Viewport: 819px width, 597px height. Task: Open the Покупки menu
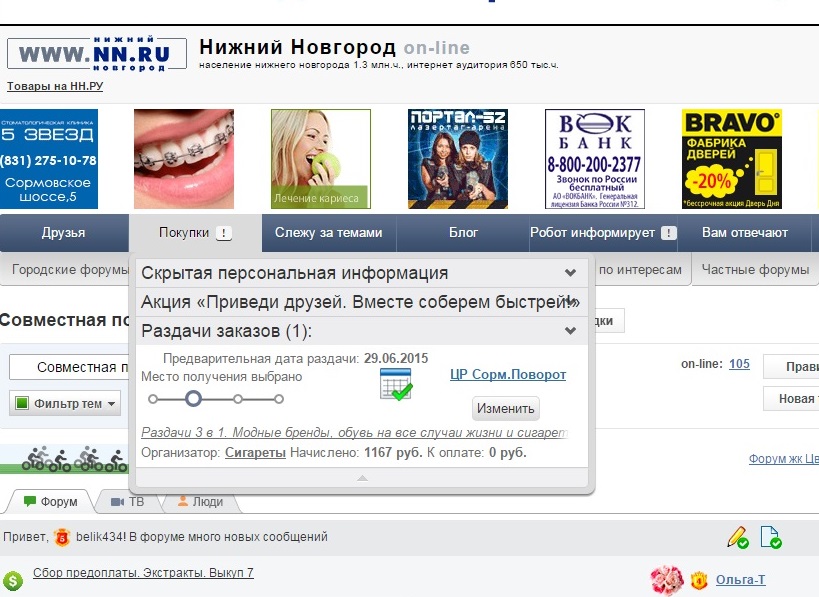click(x=186, y=231)
